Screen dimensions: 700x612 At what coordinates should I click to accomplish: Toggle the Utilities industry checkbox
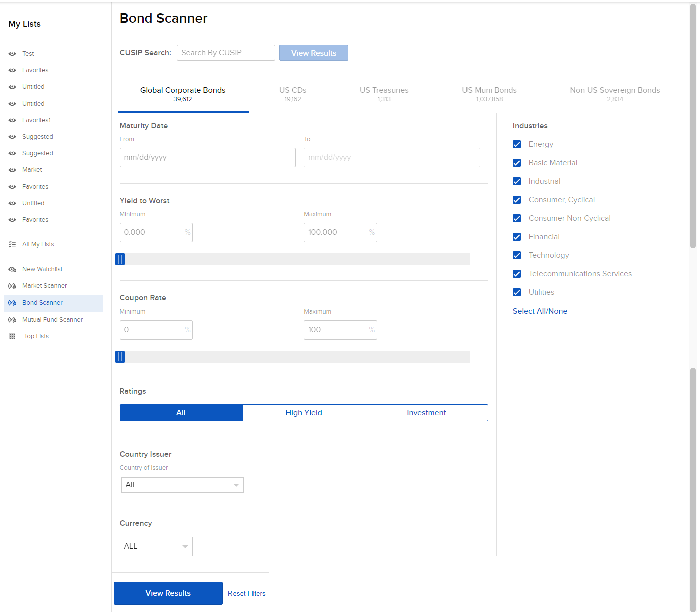pos(517,292)
